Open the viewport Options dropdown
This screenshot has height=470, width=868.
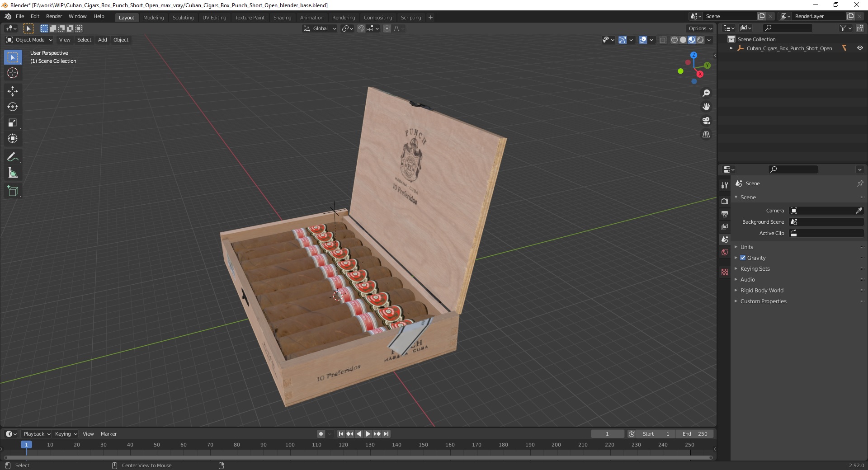pyautogui.click(x=700, y=28)
